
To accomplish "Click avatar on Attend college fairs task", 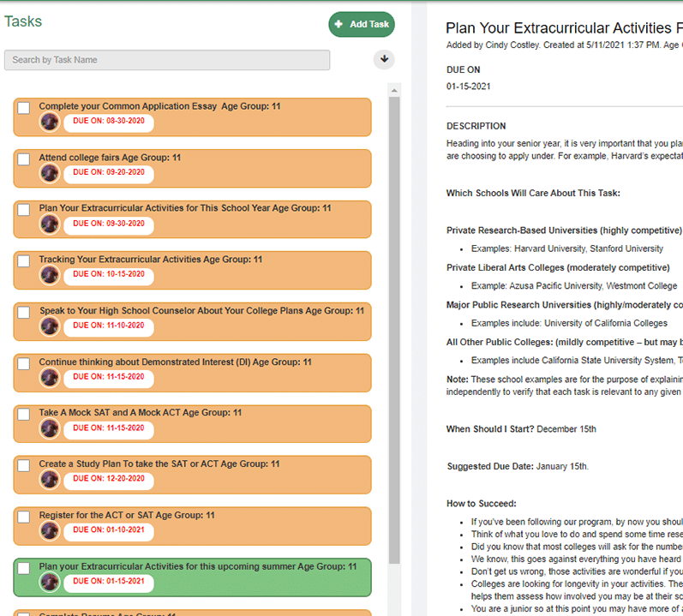I will tap(49, 173).
